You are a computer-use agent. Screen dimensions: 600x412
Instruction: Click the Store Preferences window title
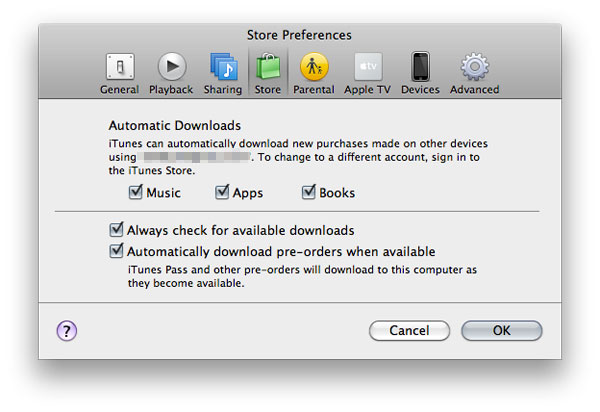point(299,35)
